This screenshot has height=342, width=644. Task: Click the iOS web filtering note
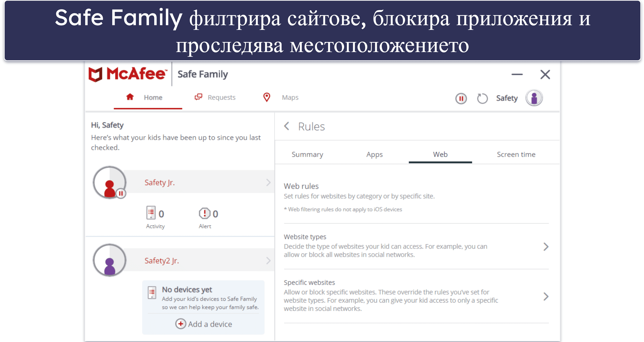(343, 209)
